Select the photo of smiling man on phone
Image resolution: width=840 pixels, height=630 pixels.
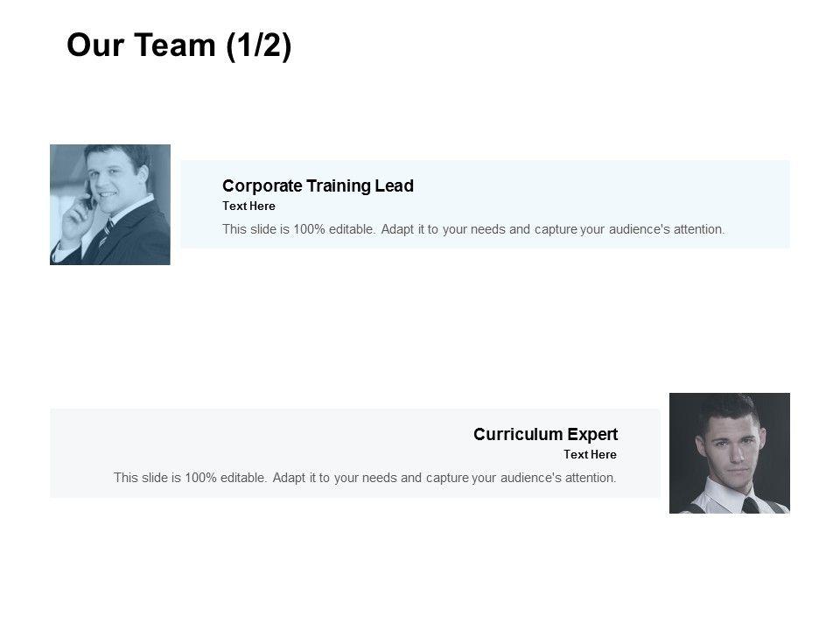tap(110, 205)
